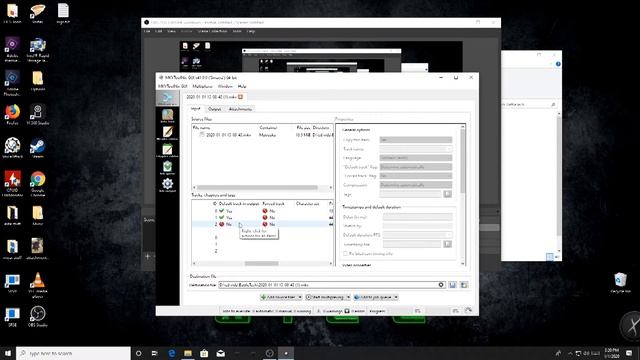The width and height of the screenshot is (640, 360).
Task: Open the Multiplexer tool in sidebar
Action: [167, 98]
